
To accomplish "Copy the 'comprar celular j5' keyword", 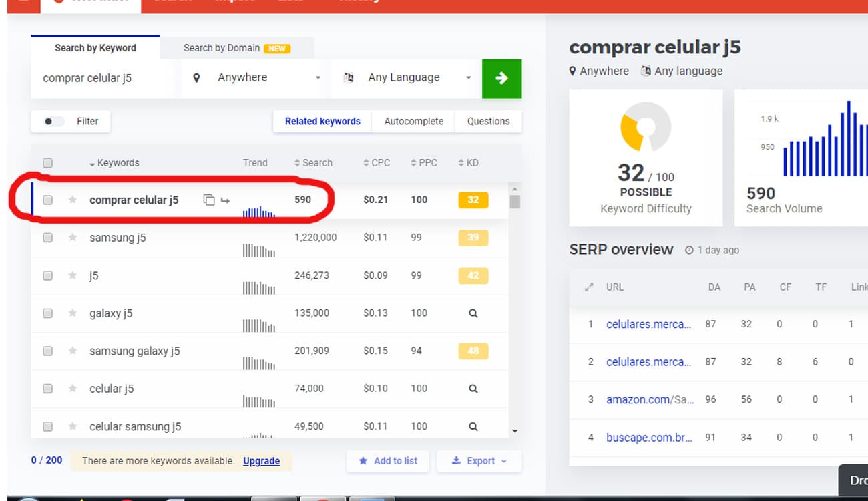I will [x=209, y=200].
